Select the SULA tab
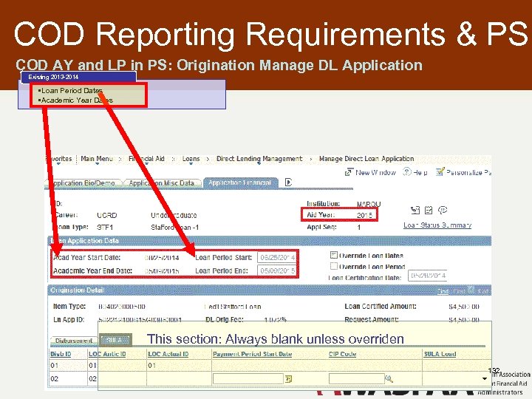532x399 pixels. (115, 340)
